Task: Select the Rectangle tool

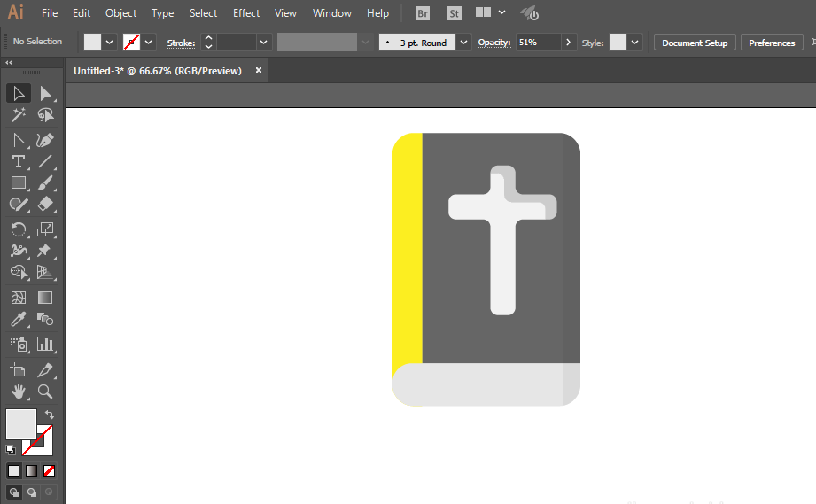Action: (x=19, y=183)
